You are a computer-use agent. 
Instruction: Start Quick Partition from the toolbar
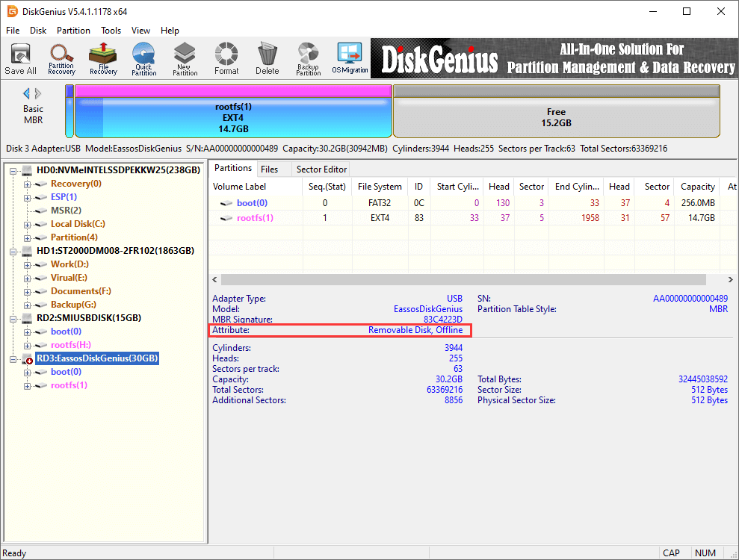pyautogui.click(x=143, y=59)
